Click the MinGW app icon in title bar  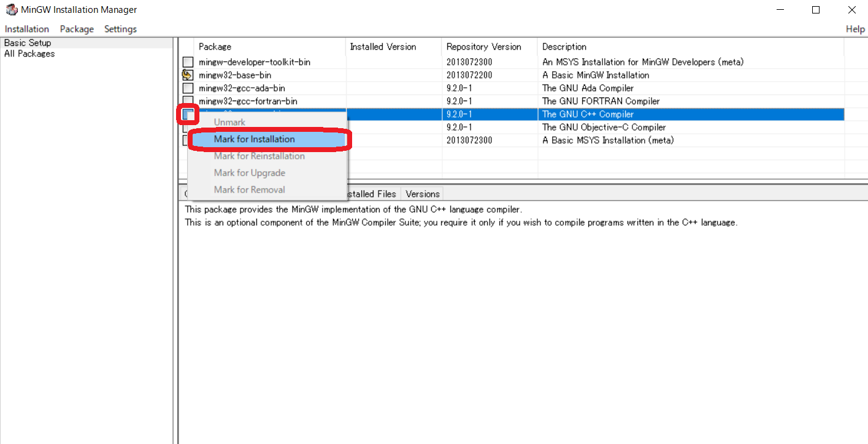point(11,10)
